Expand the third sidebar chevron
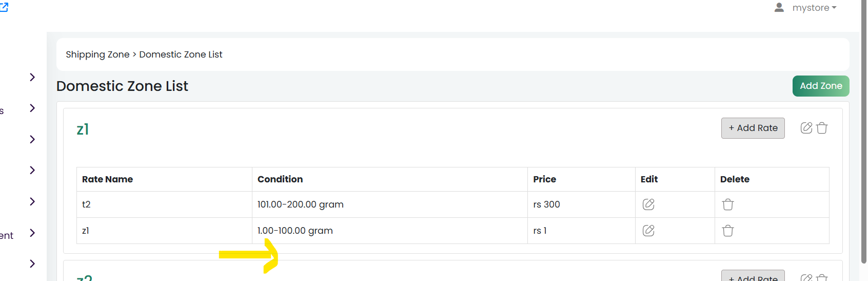This screenshot has height=281, width=868. pyautogui.click(x=32, y=139)
